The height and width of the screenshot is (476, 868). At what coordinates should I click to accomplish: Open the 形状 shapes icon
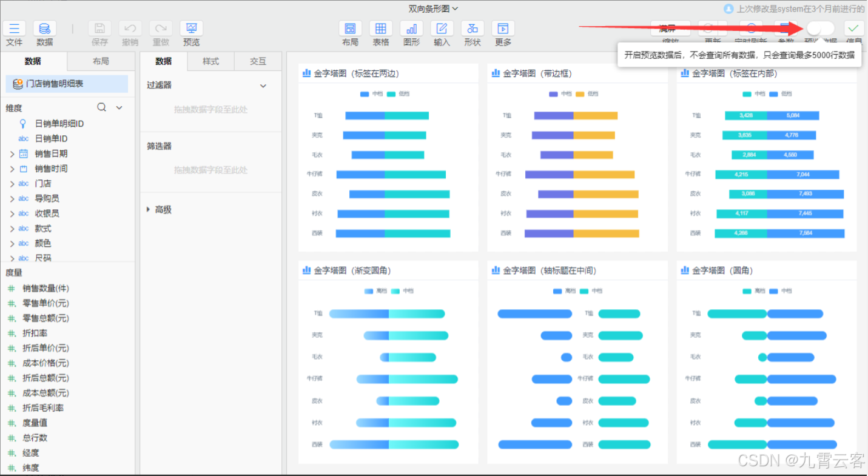(473, 28)
